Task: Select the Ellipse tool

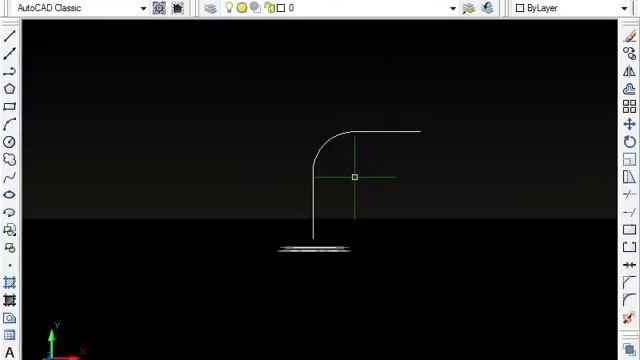Action: (9, 195)
